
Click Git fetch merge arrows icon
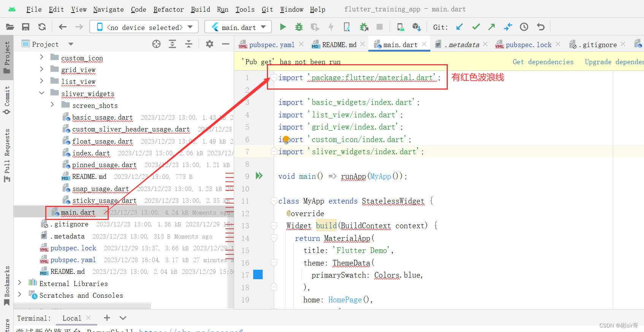click(x=508, y=27)
